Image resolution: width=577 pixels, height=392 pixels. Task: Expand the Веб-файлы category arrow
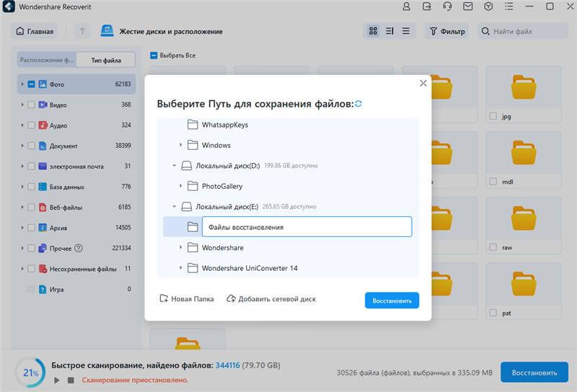coord(22,208)
